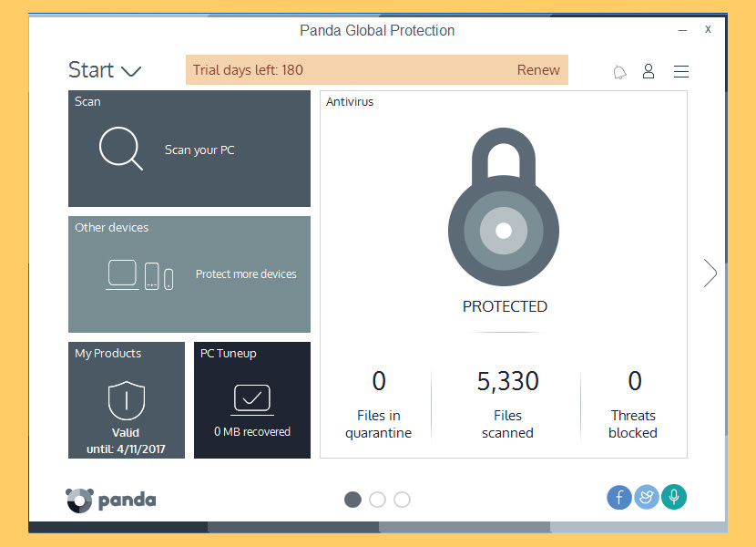The width and height of the screenshot is (756, 547).
Task: Click the shield icon in My Products
Action: point(127,400)
